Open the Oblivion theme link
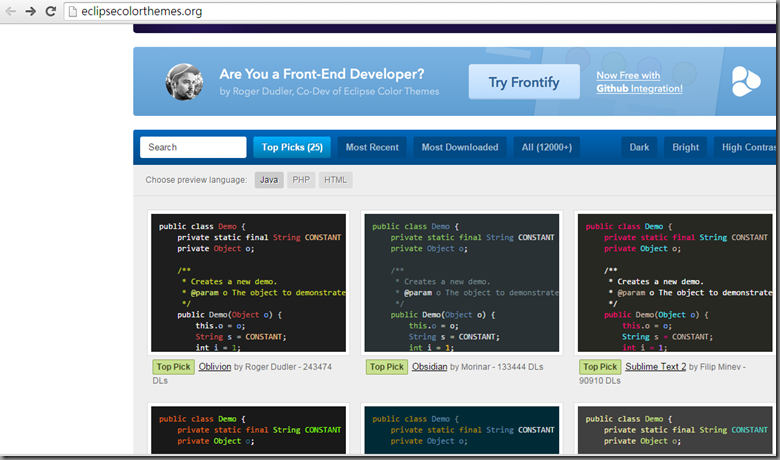 click(x=215, y=367)
